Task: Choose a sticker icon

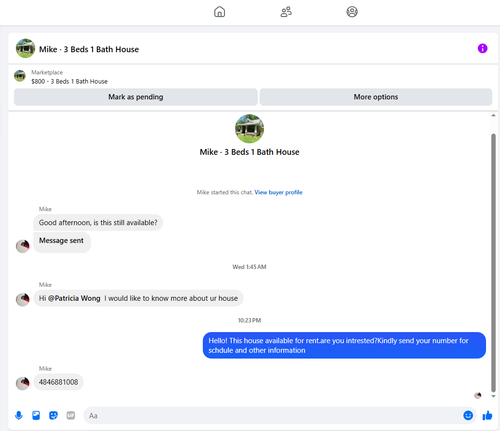Action: (53, 415)
